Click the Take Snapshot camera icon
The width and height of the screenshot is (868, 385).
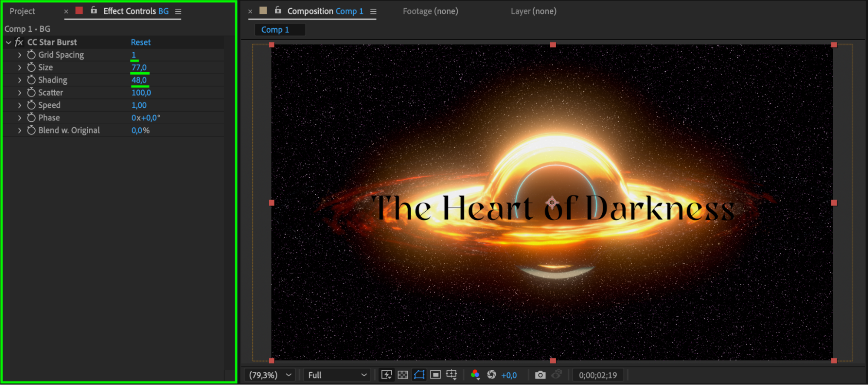point(540,375)
